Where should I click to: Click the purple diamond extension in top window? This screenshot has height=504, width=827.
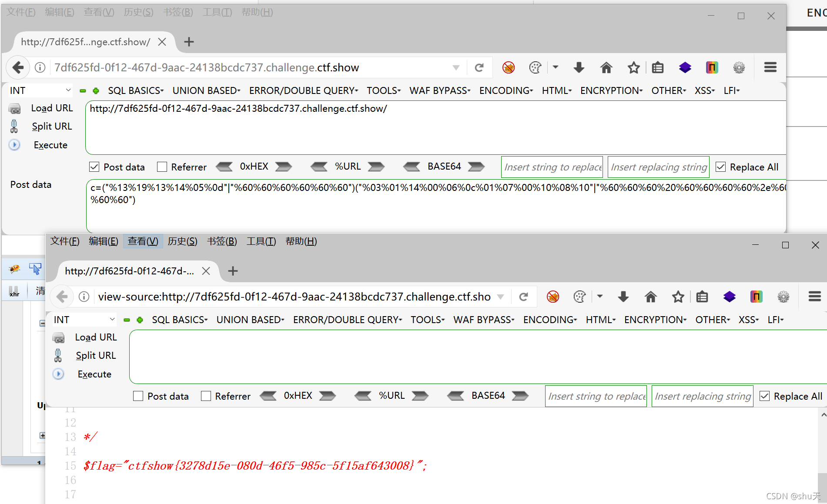pyautogui.click(x=685, y=67)
